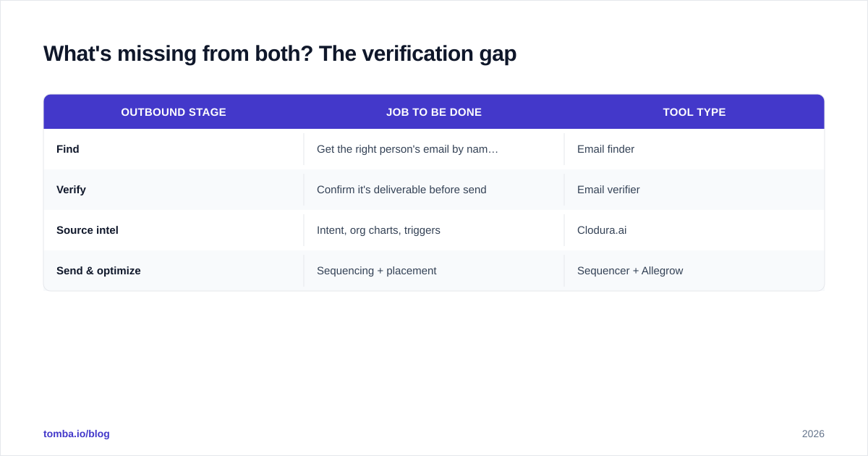The height and width of the screenshot is (456, 868).
Task: Click 'Intent, org charts, triggers' cell
Action: (434, 230)
